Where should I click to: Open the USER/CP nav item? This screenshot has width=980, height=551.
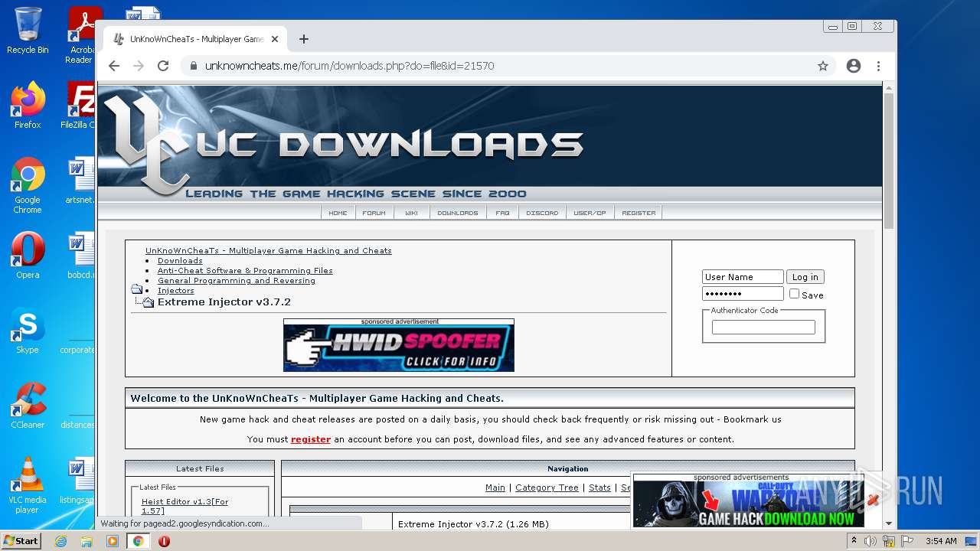point(590,213)
